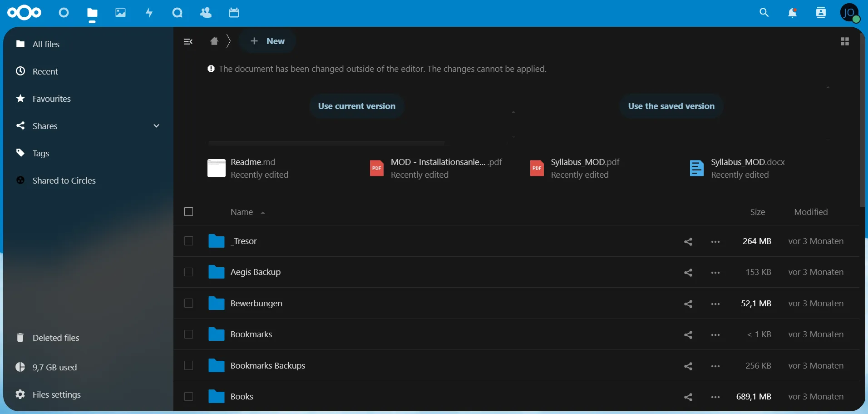Click share icon for Bewerbungen folder
Screen dimensions: 868x414
(689, 304)
